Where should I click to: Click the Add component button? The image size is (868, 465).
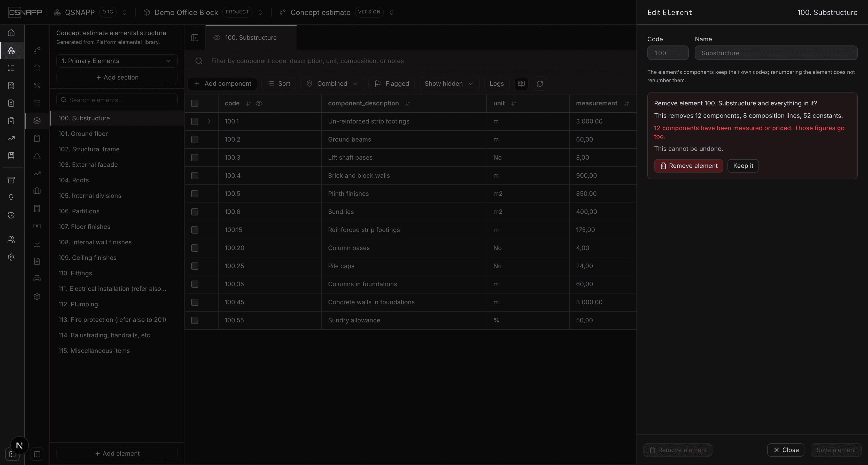coord(222,83)
